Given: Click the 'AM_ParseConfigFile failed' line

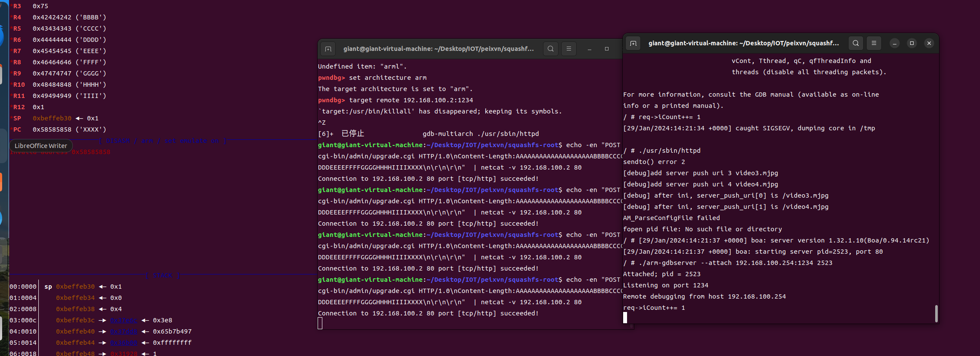Looking at the screenshot, I should coord(671,218).
